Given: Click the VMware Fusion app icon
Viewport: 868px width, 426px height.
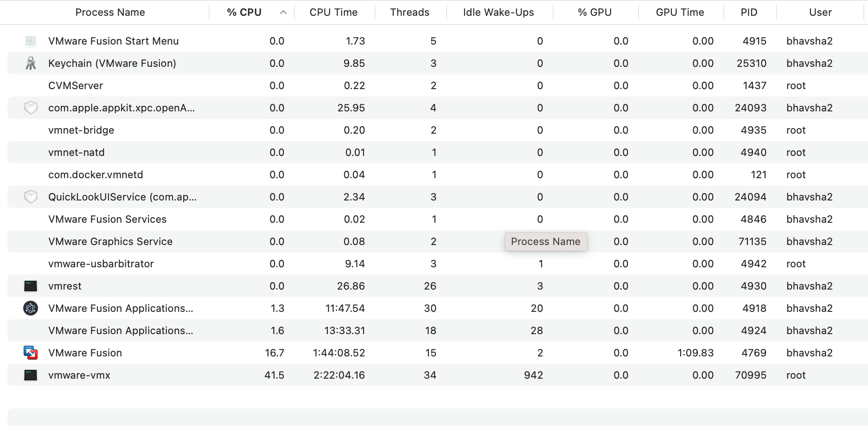Looking at the screenshot, I should (x=31, y=353).
